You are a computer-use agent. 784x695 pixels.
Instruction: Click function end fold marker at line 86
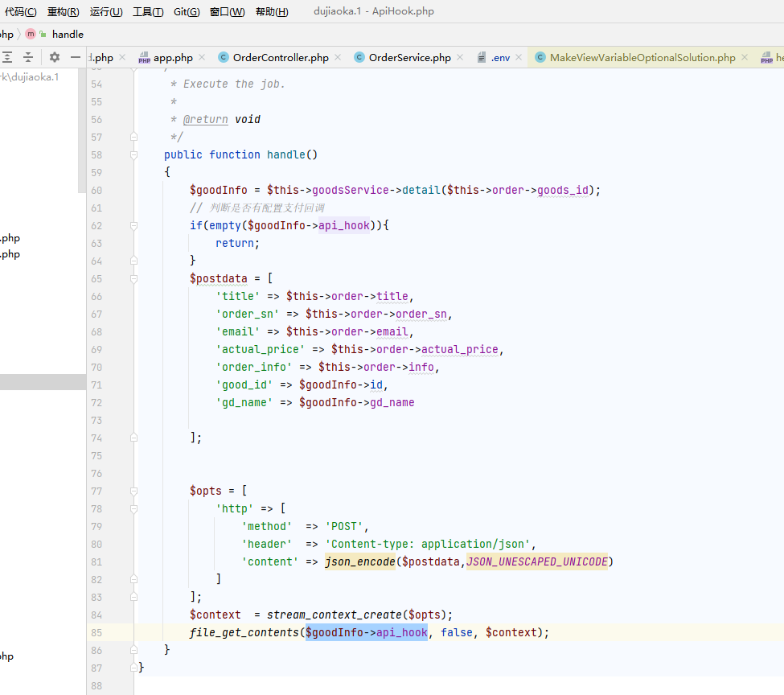[133, 650]
